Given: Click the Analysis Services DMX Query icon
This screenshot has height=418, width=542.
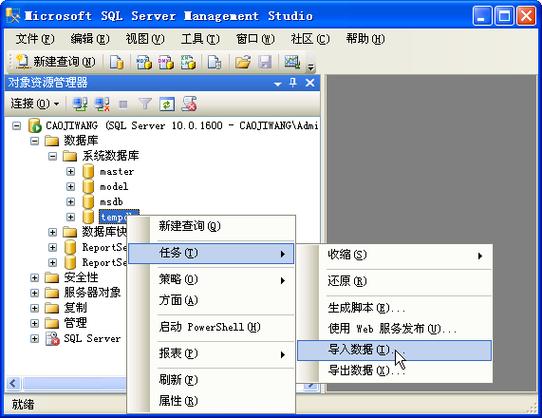Looking at the screenshot, I should pos(166,62).
